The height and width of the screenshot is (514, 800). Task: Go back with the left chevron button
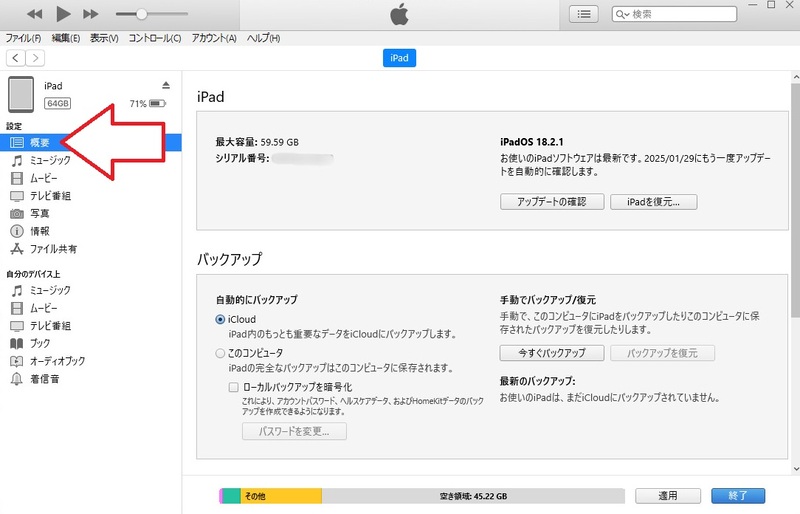[16, 58]
